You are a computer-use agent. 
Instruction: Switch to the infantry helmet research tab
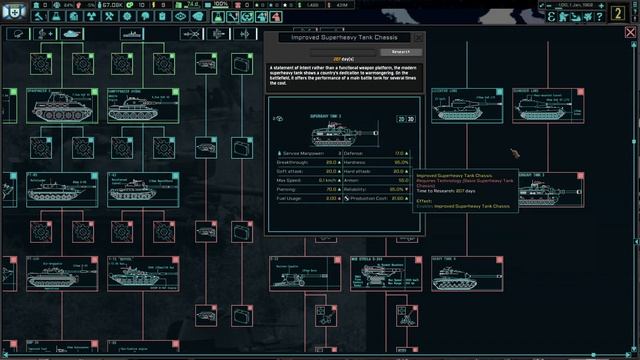18,34
